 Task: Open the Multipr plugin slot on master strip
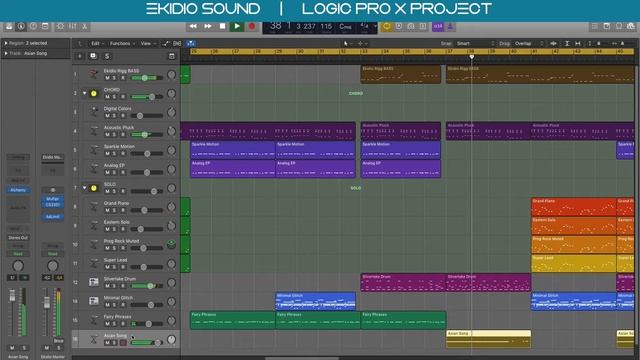[53, 199]
